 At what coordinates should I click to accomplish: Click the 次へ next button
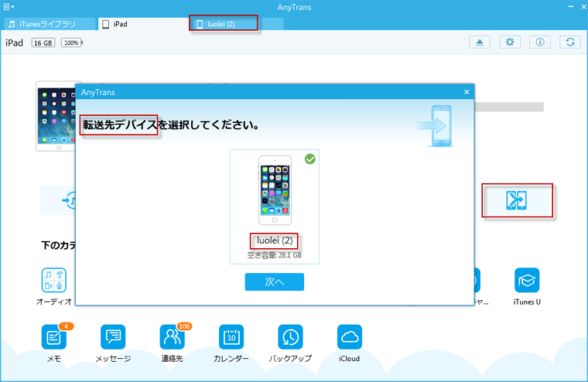(275, 281)
